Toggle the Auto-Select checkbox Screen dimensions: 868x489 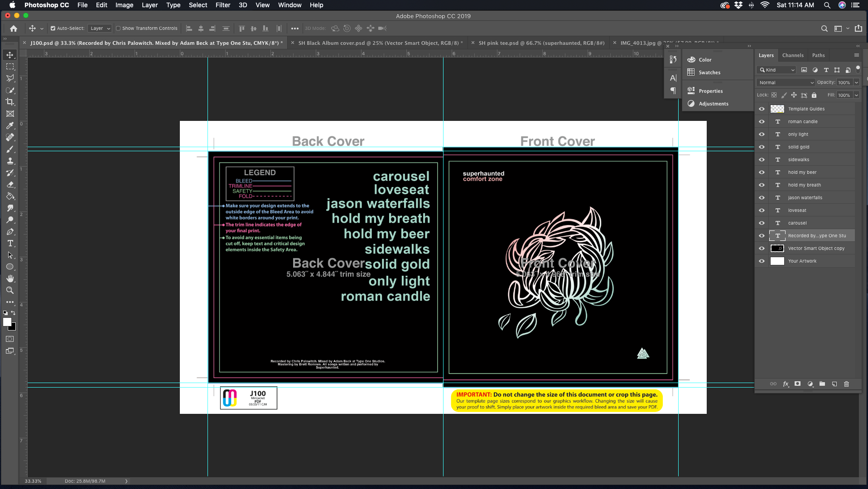pos(53,29)
